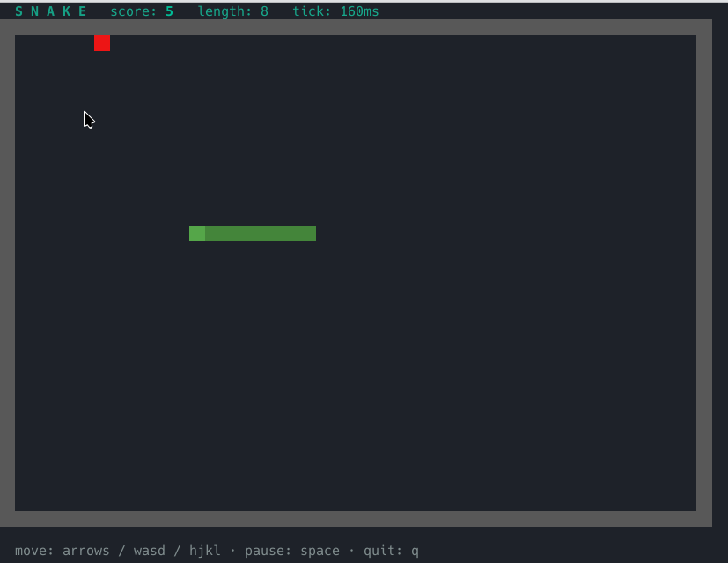Click the dark green snake body
728x563 pixels.
(261, 233)
